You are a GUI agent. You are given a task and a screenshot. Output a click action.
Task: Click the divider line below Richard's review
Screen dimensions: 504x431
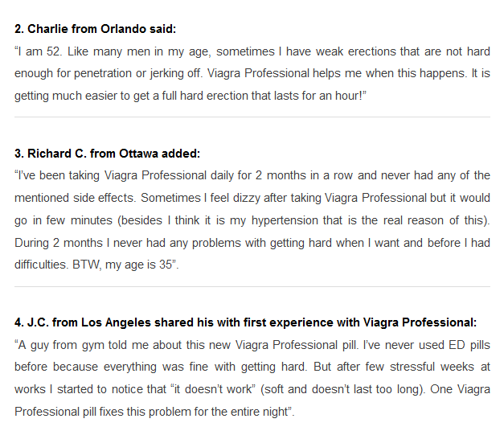(252, 286)
